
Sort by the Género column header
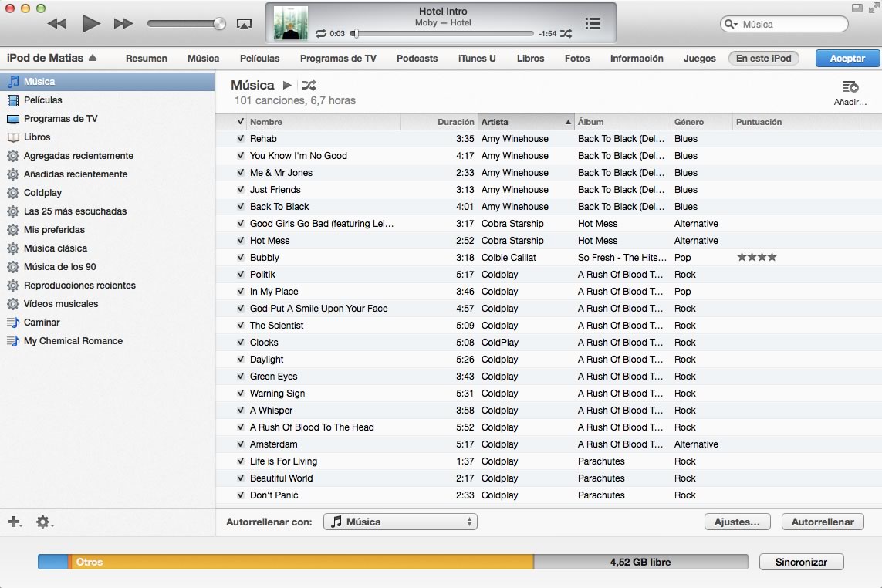point(701,122)
